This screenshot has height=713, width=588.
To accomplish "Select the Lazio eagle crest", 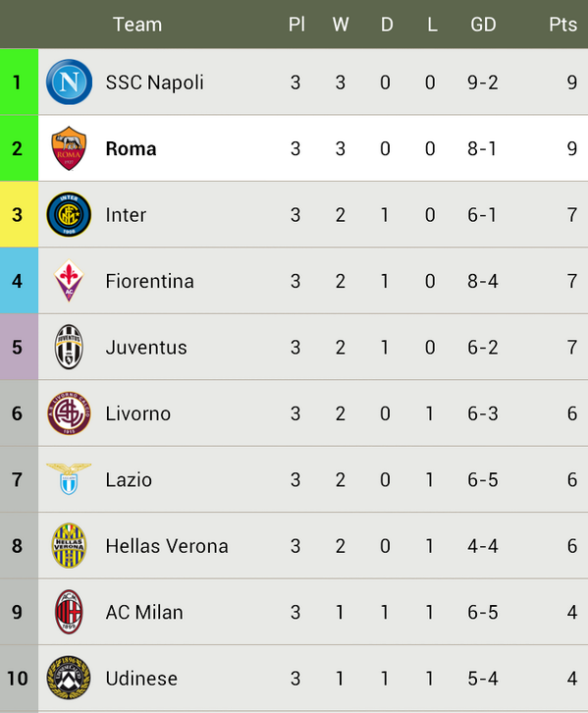I will (69, 479).
